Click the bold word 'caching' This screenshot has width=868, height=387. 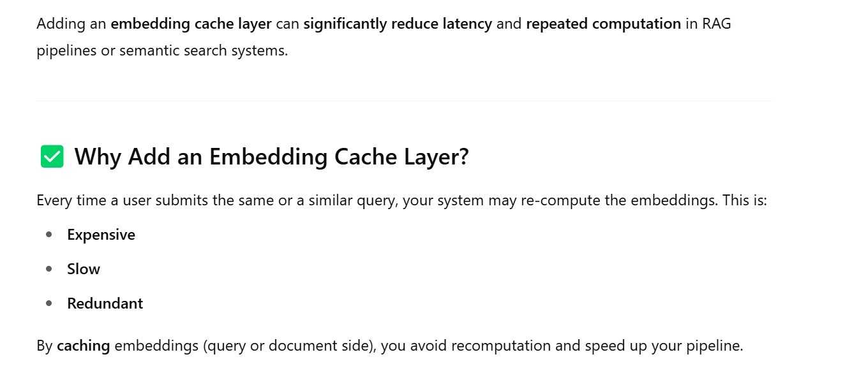pos(83,346)
